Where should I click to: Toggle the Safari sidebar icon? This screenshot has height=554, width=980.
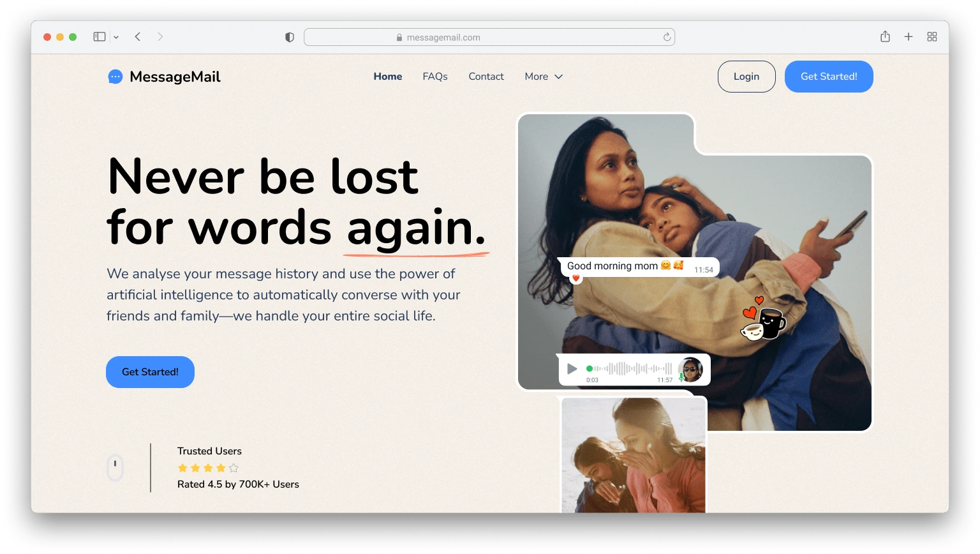(x=100, y=37)
